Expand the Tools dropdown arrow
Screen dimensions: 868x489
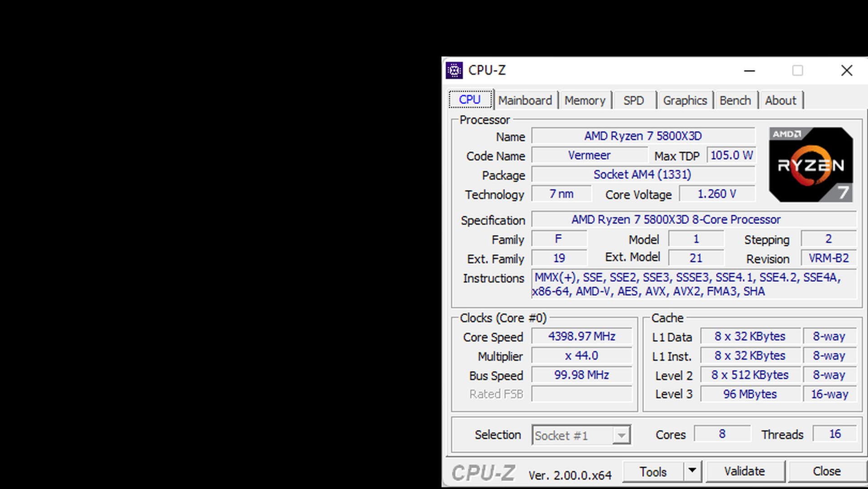pyautogui.click(x=693, y=471)
